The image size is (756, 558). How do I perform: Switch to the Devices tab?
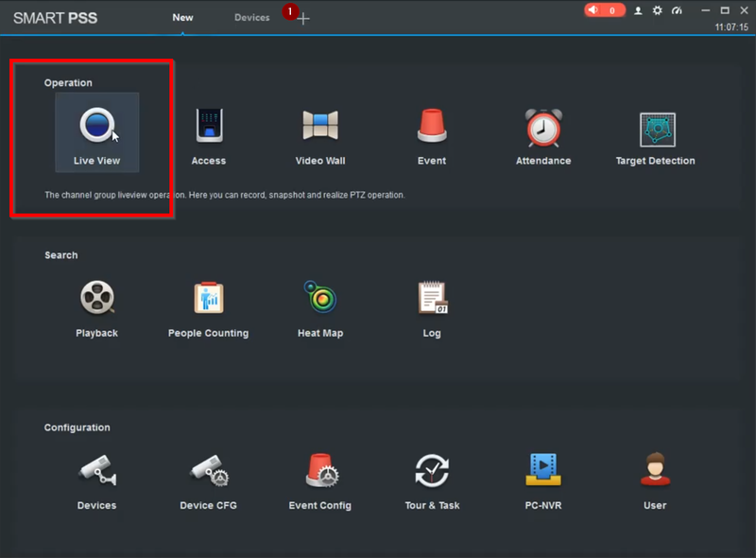click(x=252, y=17)
